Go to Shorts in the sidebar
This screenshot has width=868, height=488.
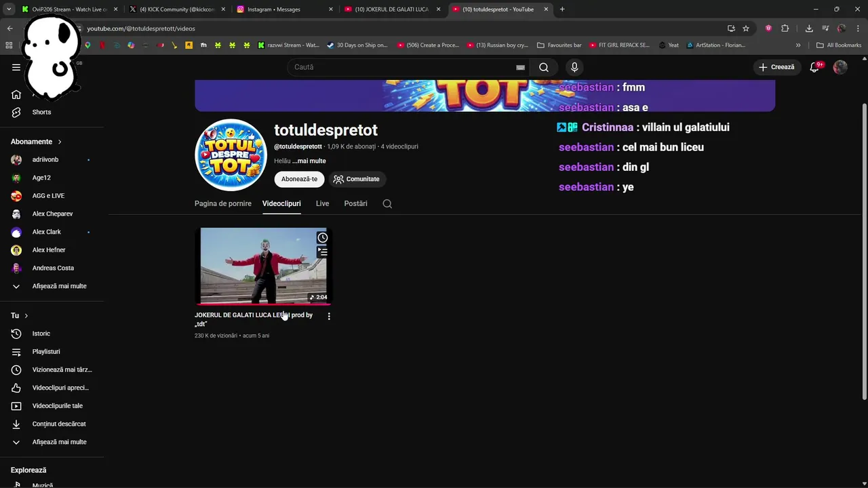(x=41, y=112)
